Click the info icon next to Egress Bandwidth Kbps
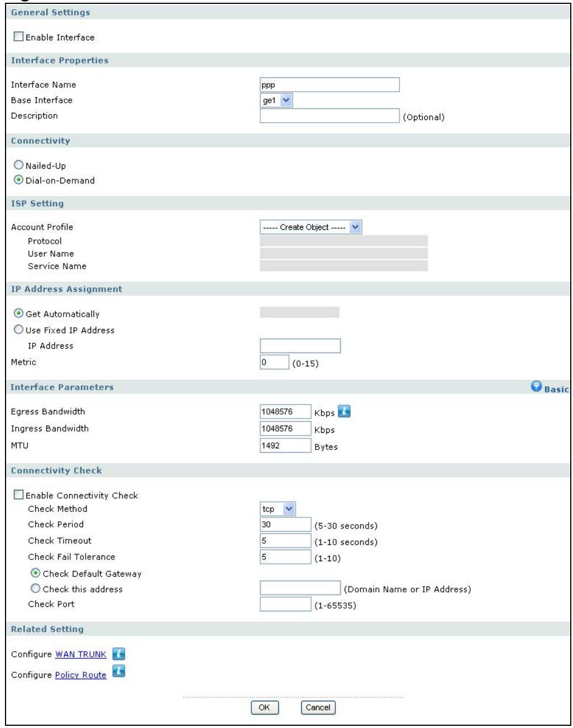 click(344, 411)
